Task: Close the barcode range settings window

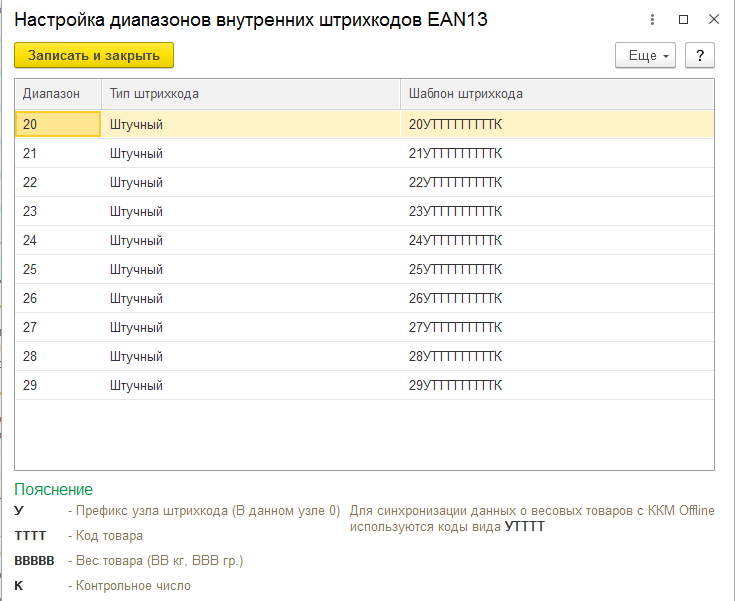Action: pos(714,19)
